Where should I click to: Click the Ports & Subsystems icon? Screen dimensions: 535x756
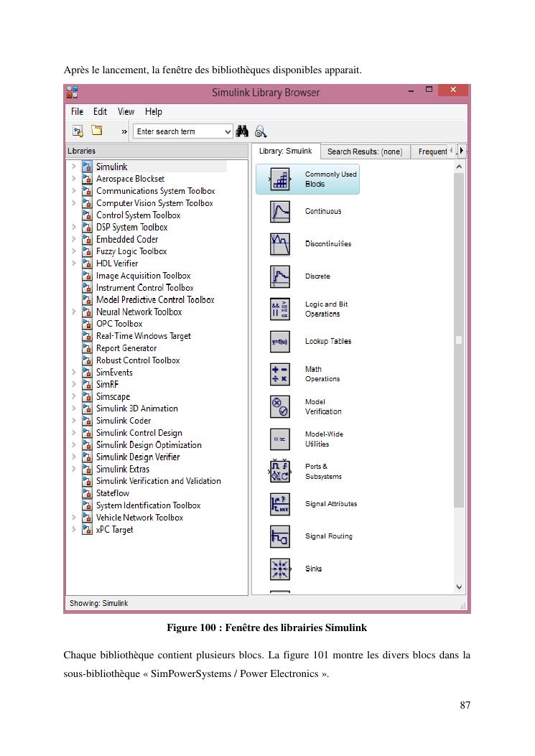tap(280, 472)
